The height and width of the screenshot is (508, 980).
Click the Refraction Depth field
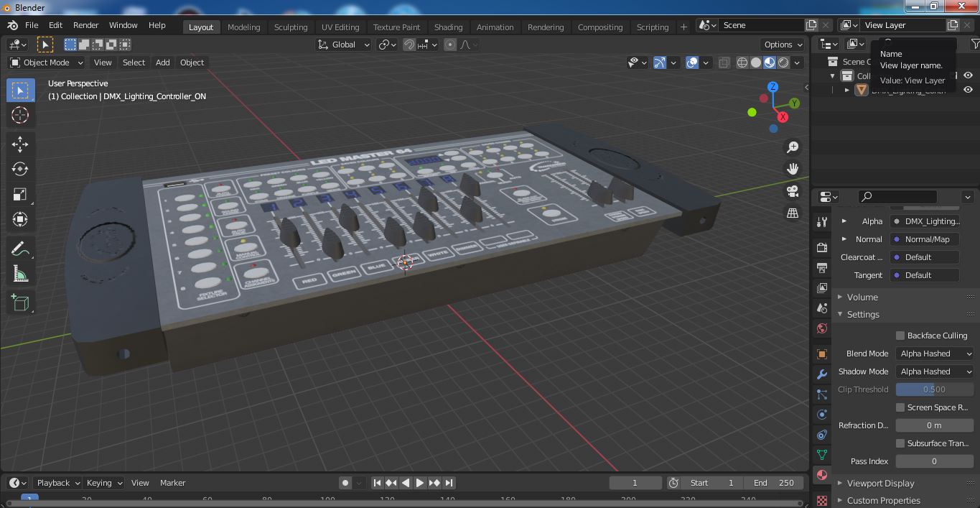coord(935,425)
